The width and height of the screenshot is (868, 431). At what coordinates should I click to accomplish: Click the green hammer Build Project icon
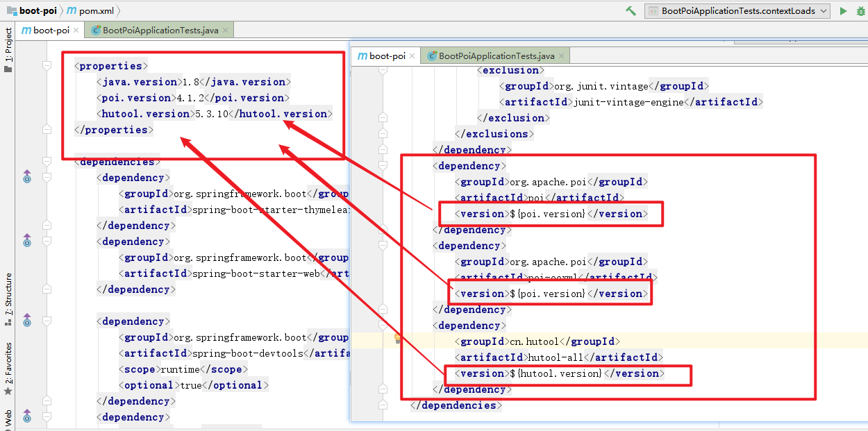click(631, 10)
